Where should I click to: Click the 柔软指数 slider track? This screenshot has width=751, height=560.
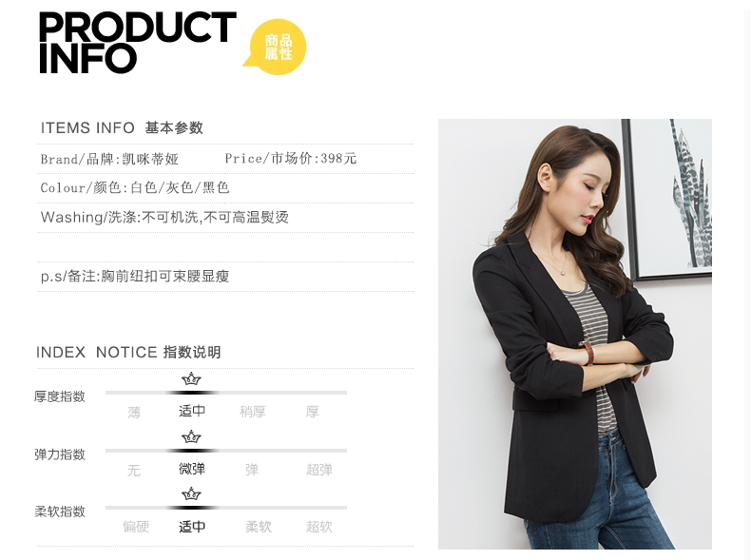226,508
